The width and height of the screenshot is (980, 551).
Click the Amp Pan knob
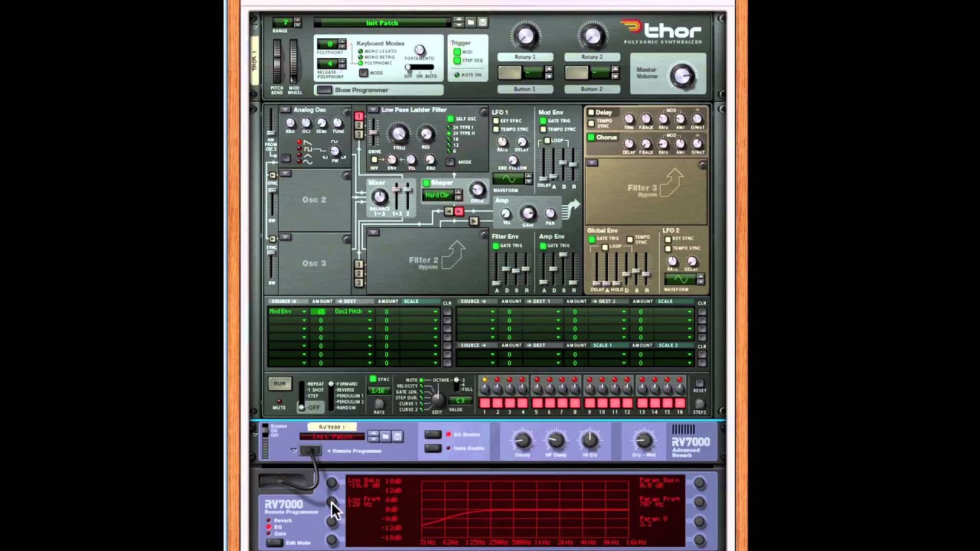tap(550, 213)
